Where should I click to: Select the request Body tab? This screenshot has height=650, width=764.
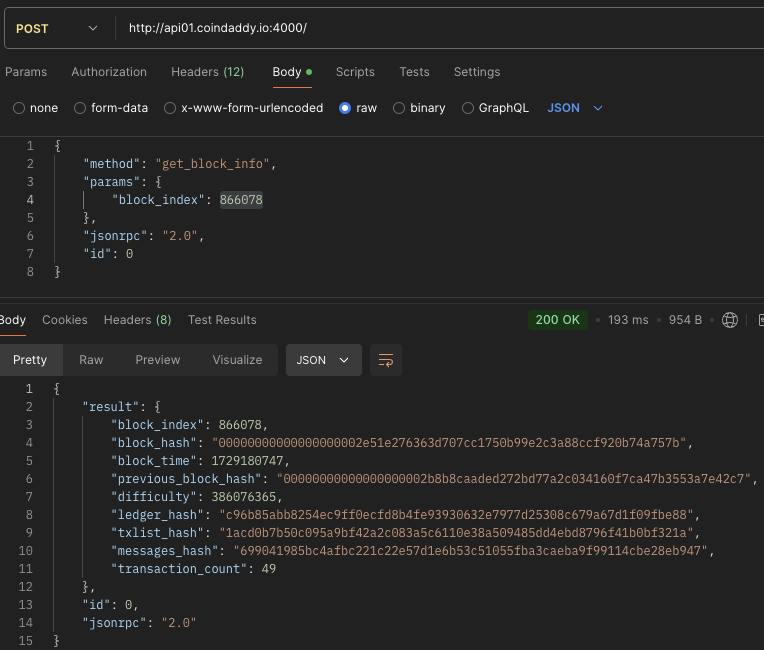292,72
